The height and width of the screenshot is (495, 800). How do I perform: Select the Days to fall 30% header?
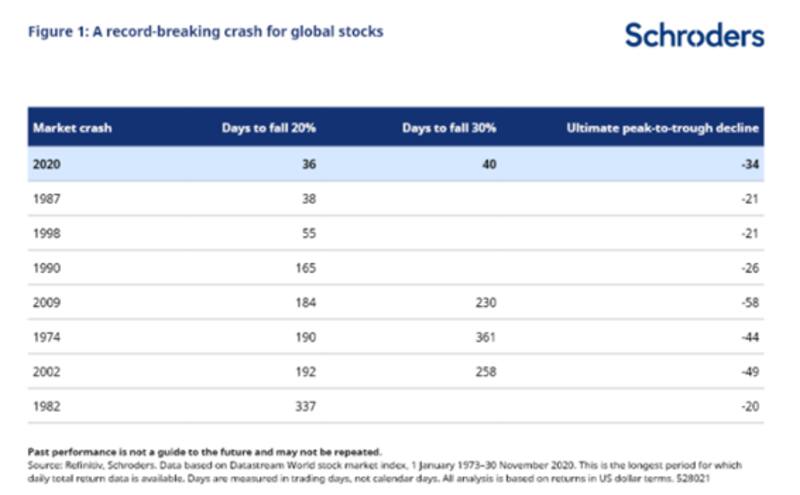click(449, 128)
